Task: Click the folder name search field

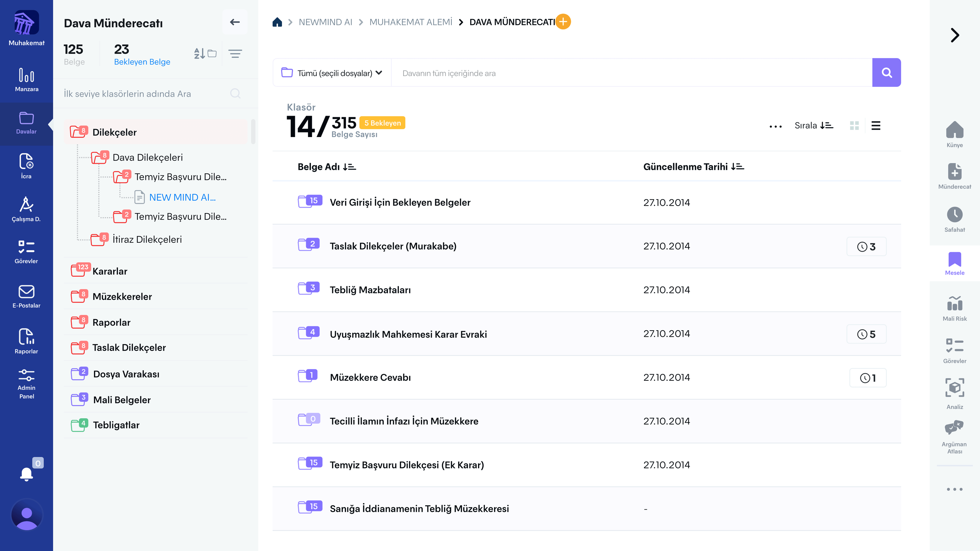Action: coord(144,94)
